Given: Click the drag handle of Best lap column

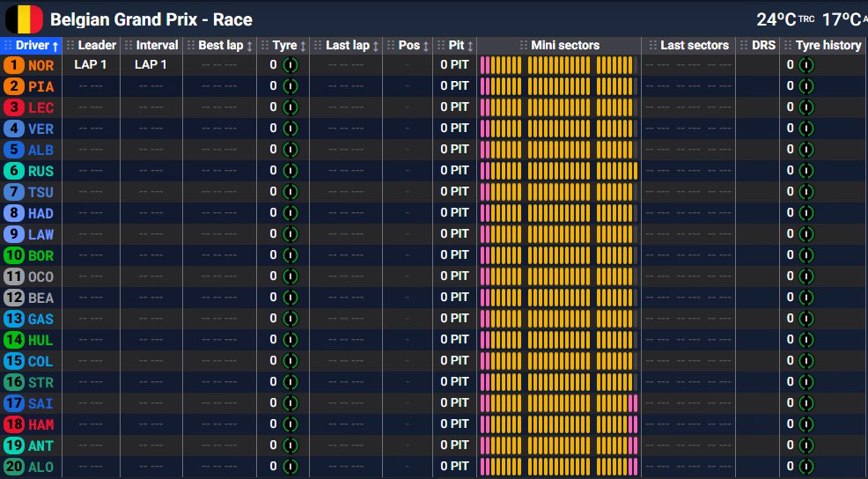Looking at the screenshot, I should tap(191, 46).
